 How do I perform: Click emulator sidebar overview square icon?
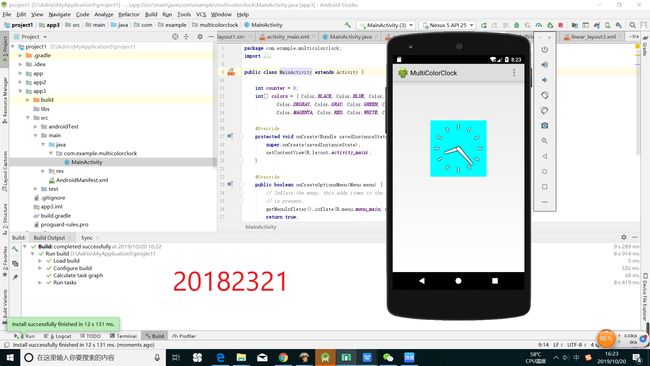coord(545,187)
